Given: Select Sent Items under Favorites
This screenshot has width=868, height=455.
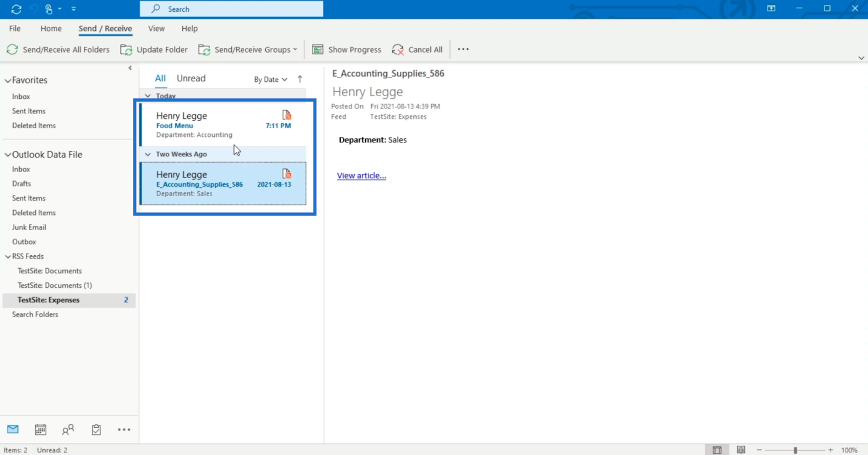Looking at the screenshot, I should click(29, 111).
